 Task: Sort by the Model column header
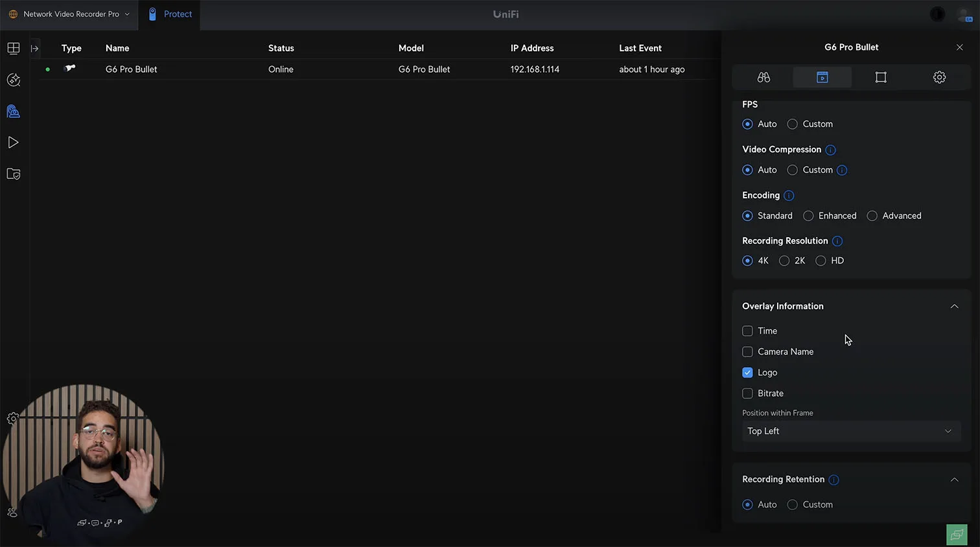click(x=411, y=48)
